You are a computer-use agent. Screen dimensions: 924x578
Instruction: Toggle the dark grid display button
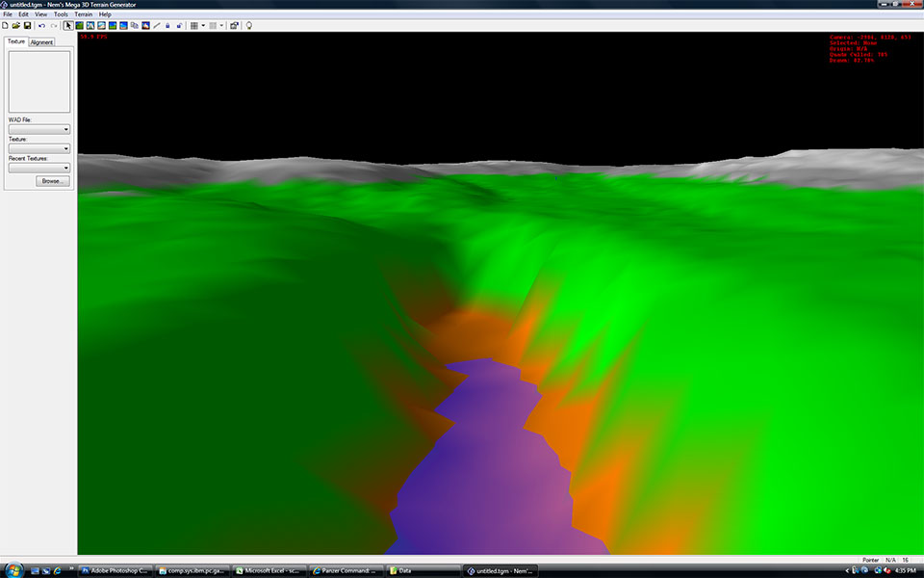193,25
